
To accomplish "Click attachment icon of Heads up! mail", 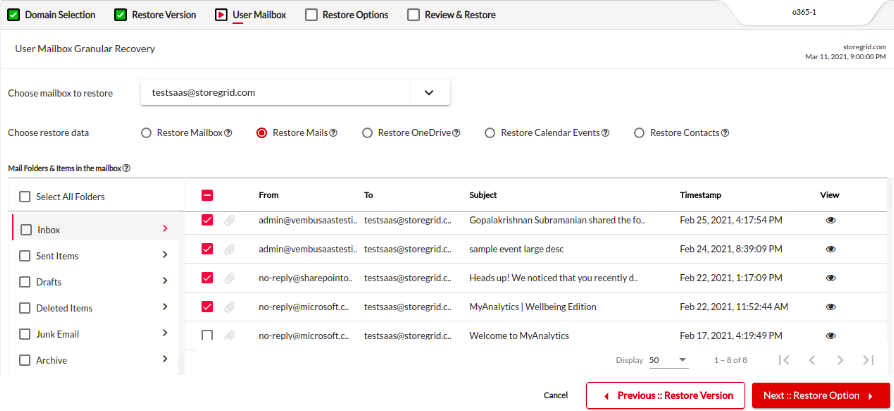I will coord(229,278).
